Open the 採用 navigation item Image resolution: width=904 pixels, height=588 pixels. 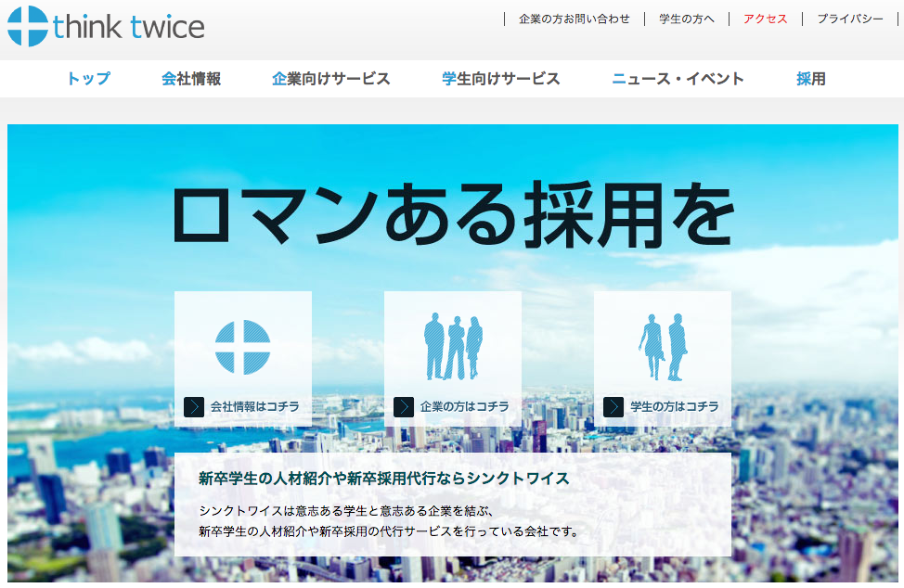[x=810, y=79]
